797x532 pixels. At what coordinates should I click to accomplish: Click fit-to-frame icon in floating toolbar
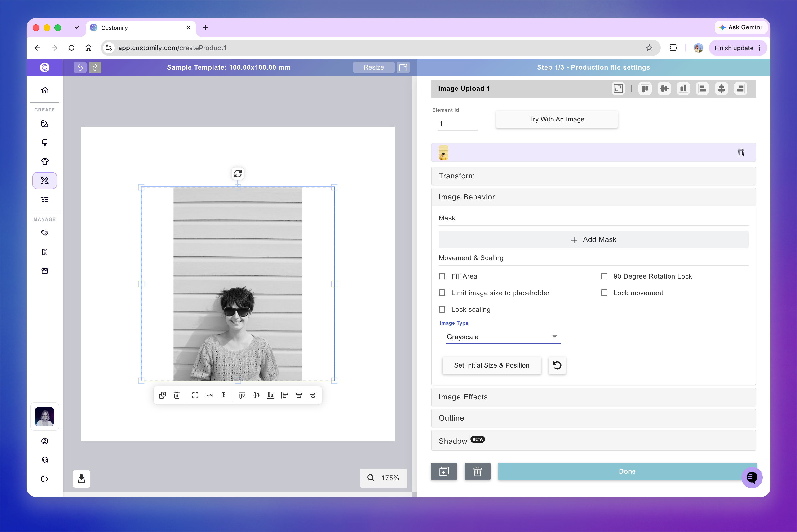click(195, 395)
